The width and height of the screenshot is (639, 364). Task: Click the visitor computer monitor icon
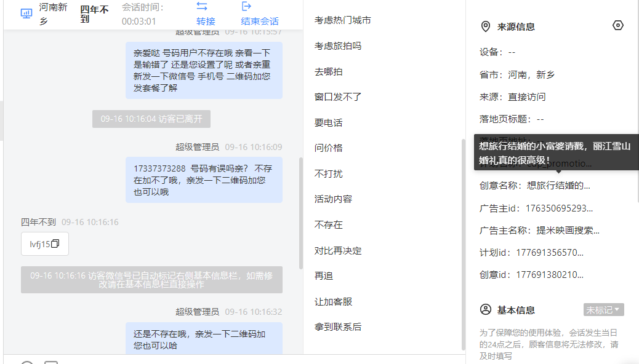pyautogui.click(x=26, y=14)
